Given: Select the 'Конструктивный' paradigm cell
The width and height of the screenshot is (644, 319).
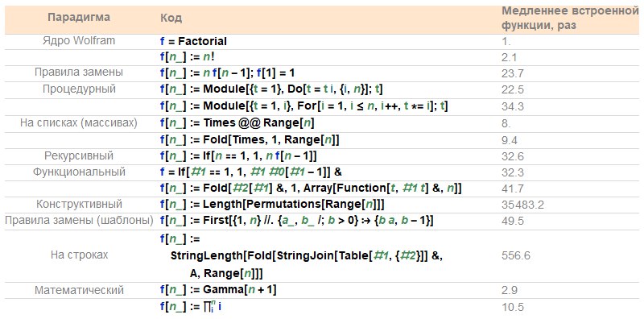Looking at the screenshot, I should coord(79,205).
